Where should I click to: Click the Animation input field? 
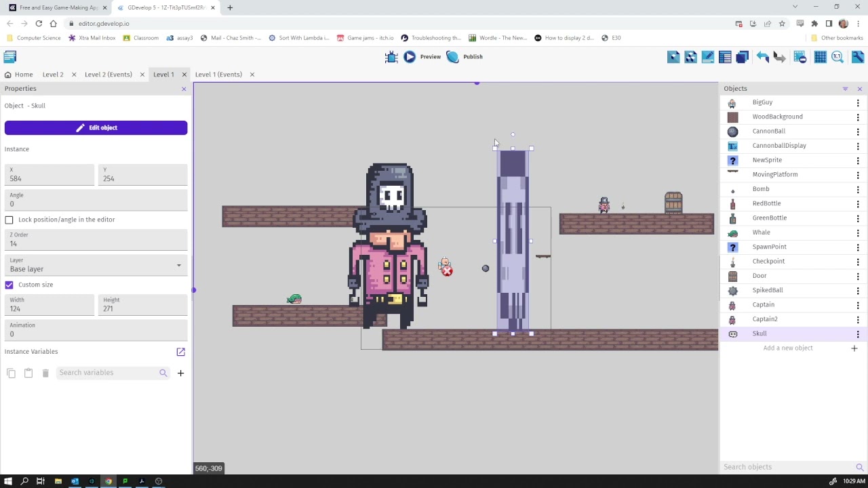[x=96, y=330]
